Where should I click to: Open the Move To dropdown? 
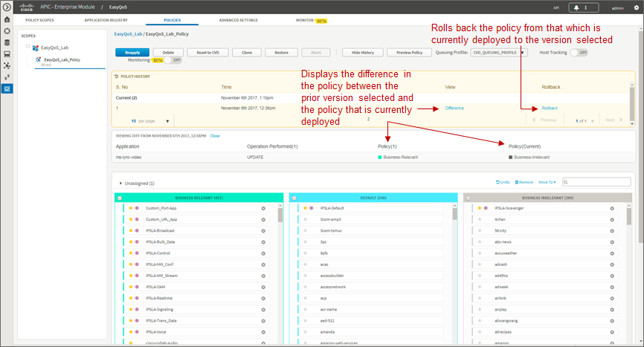click(x=547, y=182)
